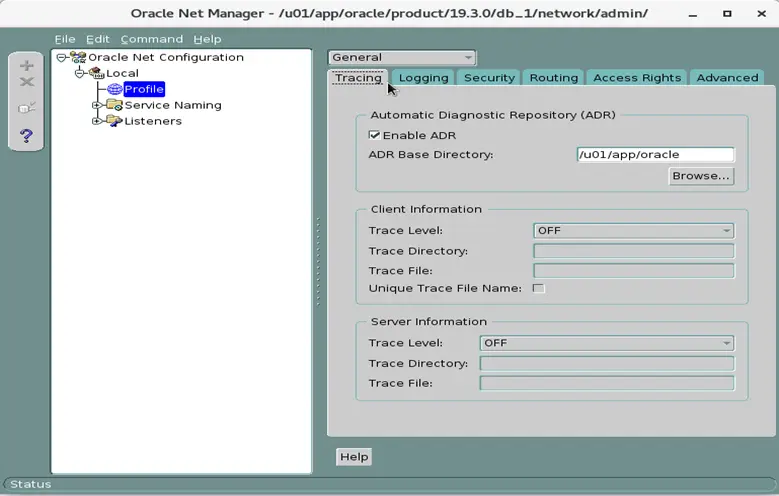Image resolution: width=779 pixels, height=496 pixels.
Task: Click the X Delete icon in sidebar
Action: click(27, 82)
